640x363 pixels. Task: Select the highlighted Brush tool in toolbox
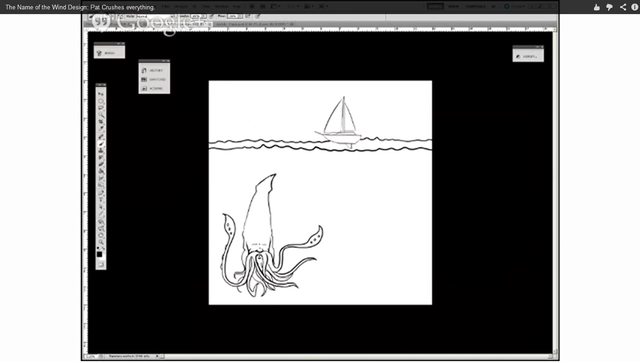coord(101,143)
